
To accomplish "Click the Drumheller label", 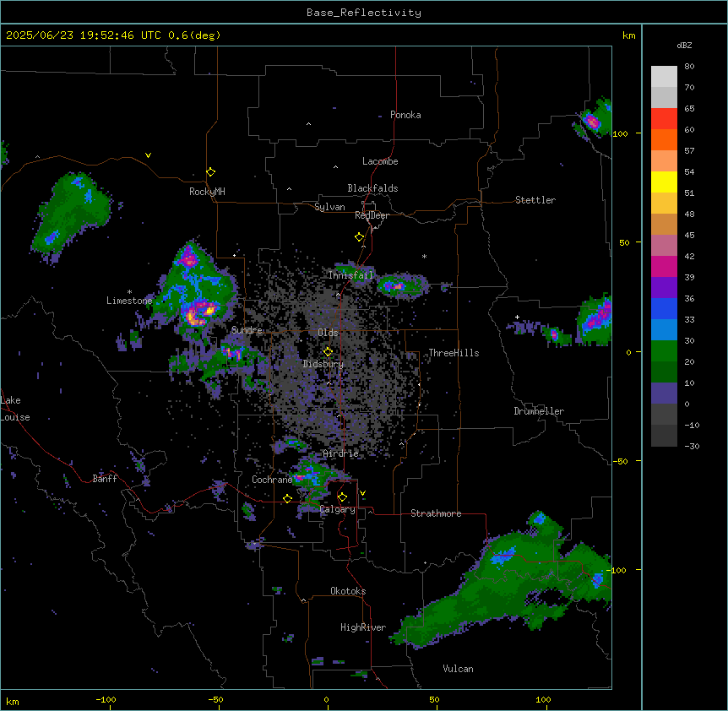I will click(x=539, y=411).
